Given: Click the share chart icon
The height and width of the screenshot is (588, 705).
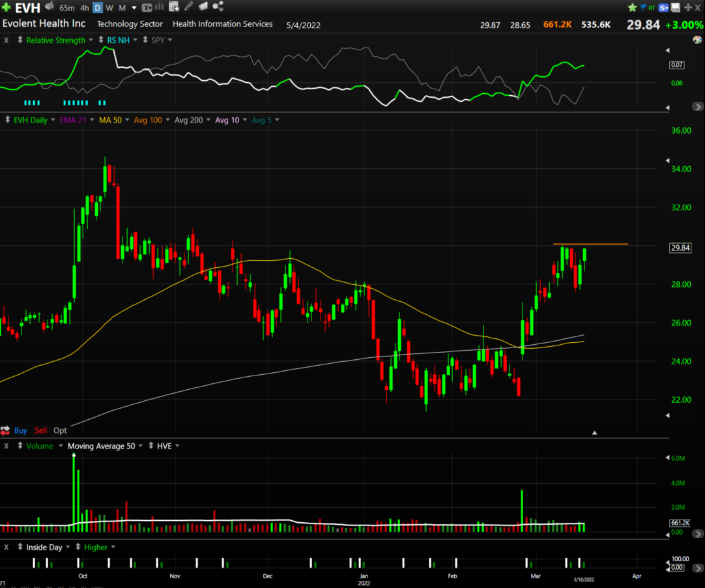Looking at the screenshot, I should point(218,7).
